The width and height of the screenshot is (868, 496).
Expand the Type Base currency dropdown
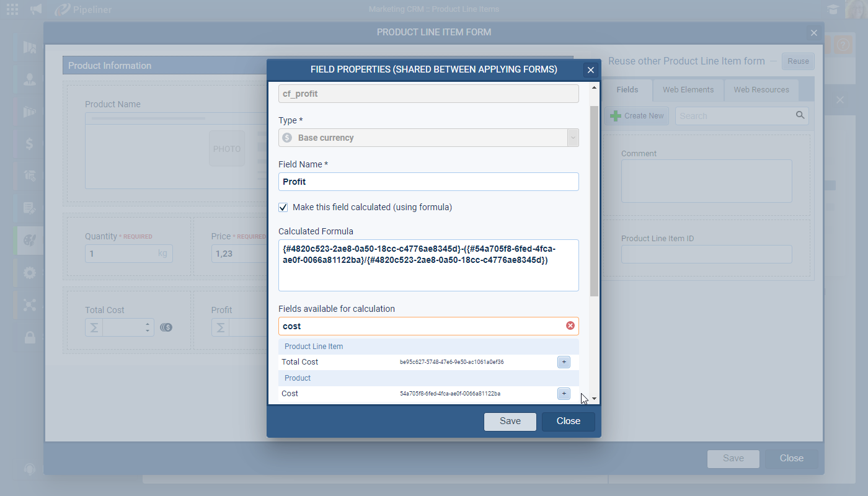(572, 138)
